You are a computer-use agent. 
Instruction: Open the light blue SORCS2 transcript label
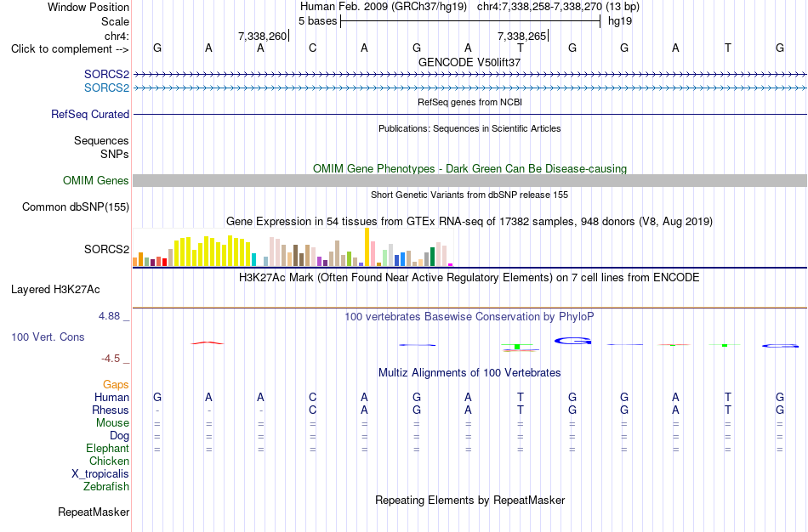coord(106,88)
